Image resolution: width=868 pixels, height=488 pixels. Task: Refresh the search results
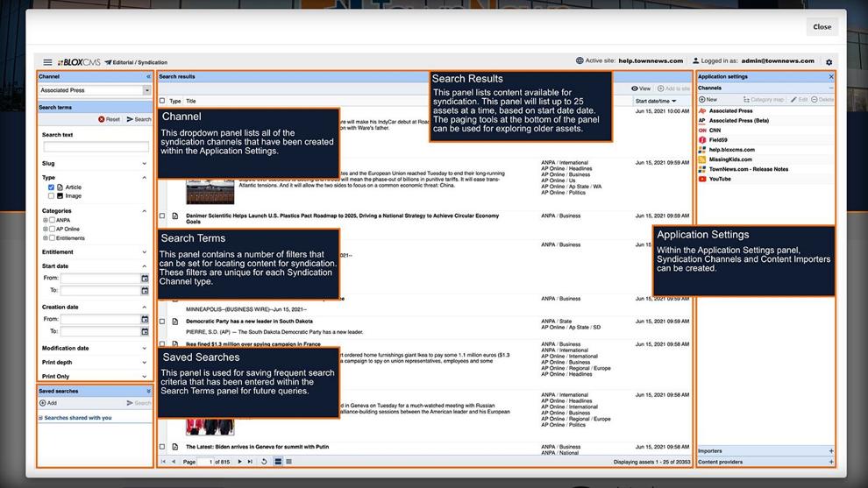click(265, 462)
